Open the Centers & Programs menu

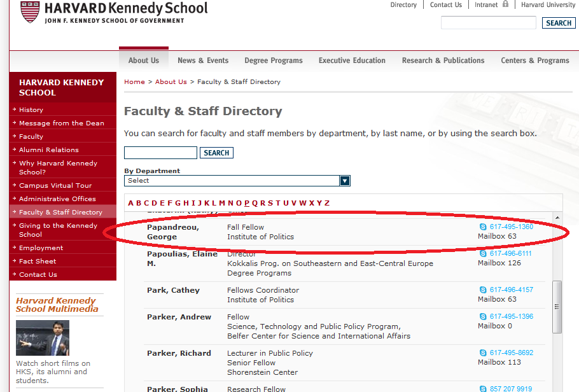(x=535, y=60)
